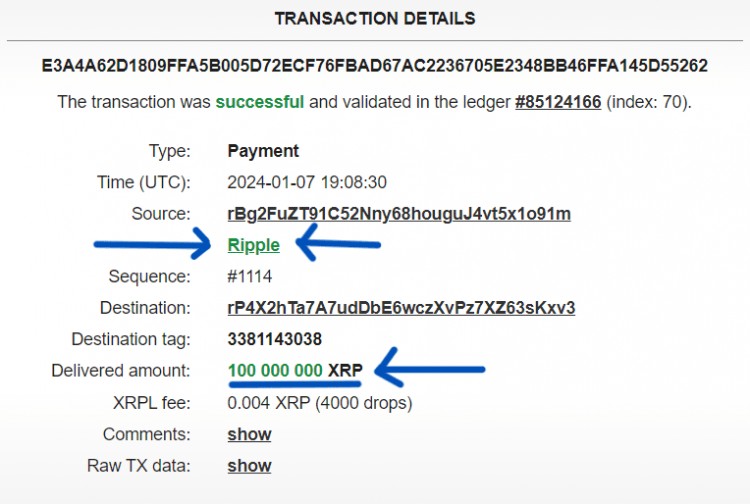Click the blue arrow right of Ripple
The height and width of the screenshot is (504, 750).
coord(340,243)
